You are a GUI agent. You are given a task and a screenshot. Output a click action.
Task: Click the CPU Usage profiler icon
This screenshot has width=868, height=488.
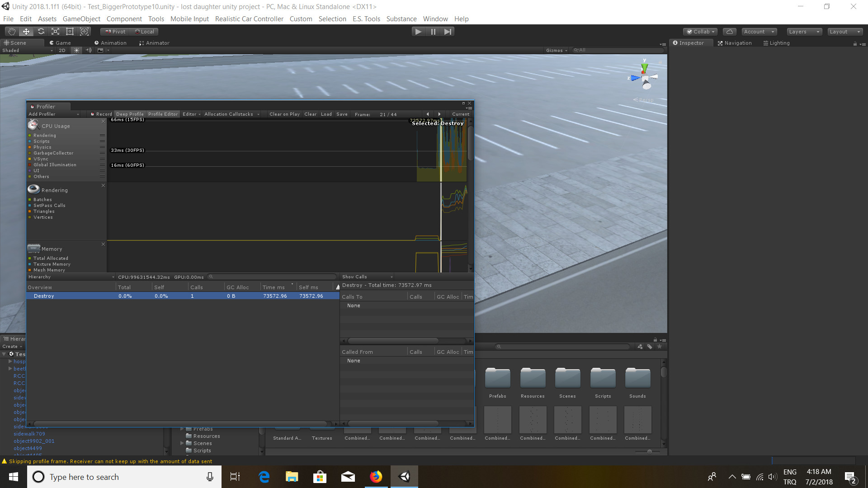click(x=33, y=125)
